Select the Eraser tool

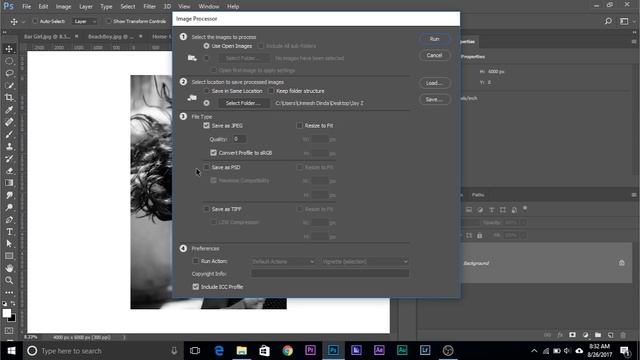tap(9, 171)
